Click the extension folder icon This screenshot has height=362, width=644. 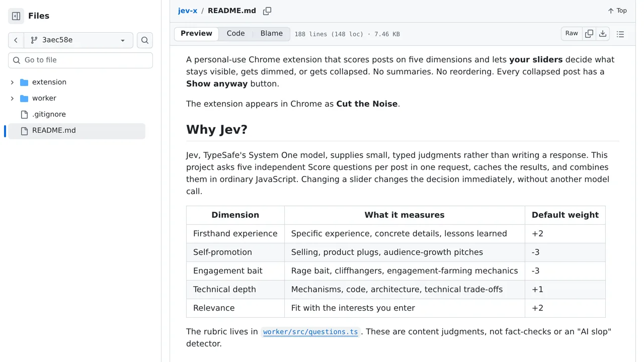pyautogui.click(x=24, y=82)
